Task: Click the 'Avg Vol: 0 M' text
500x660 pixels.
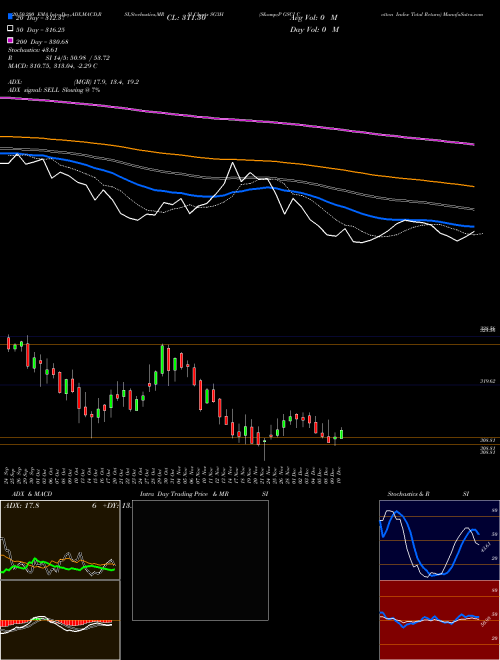Action: point(314,18)
